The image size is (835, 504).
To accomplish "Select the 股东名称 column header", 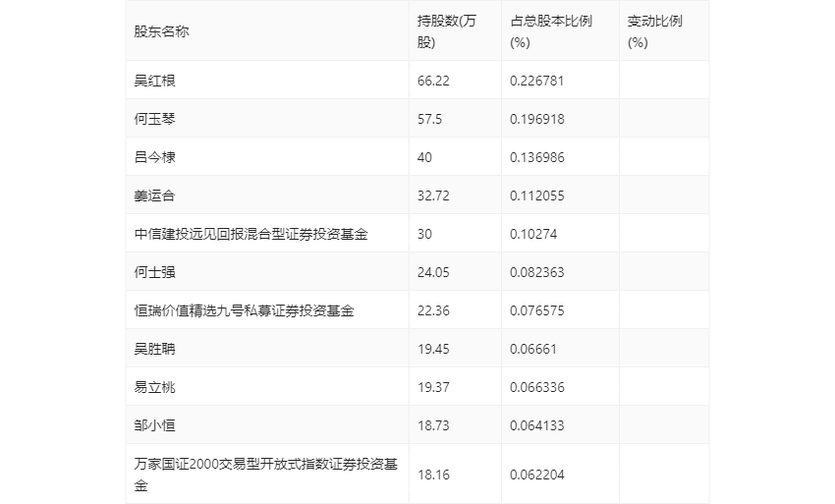I will coord(161,31).
